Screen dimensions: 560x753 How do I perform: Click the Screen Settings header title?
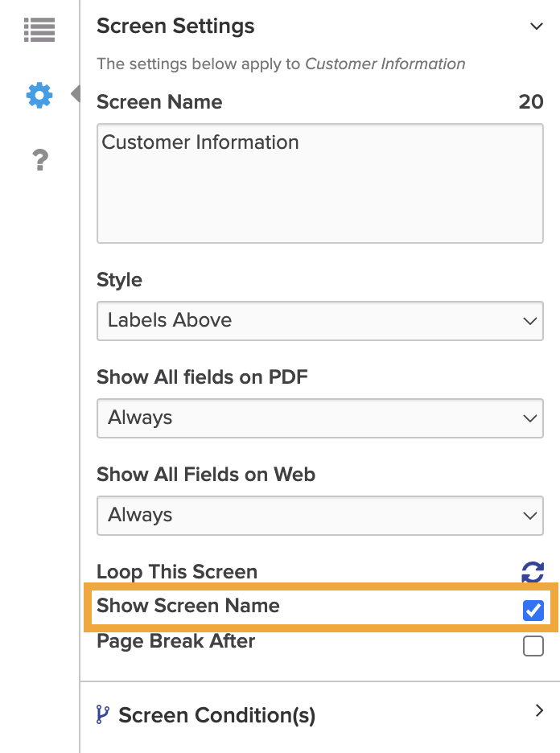tap(175, 26)
